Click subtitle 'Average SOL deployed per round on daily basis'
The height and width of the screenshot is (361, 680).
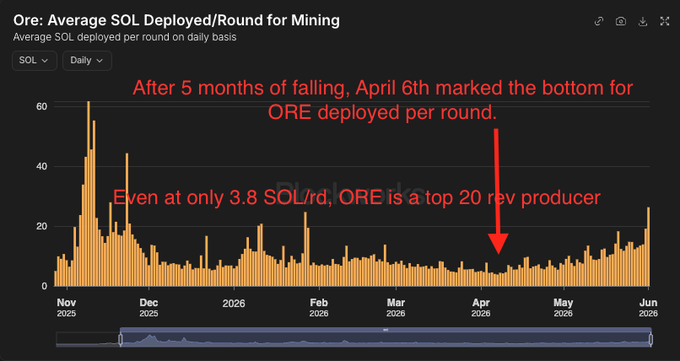tap(124, 37)
